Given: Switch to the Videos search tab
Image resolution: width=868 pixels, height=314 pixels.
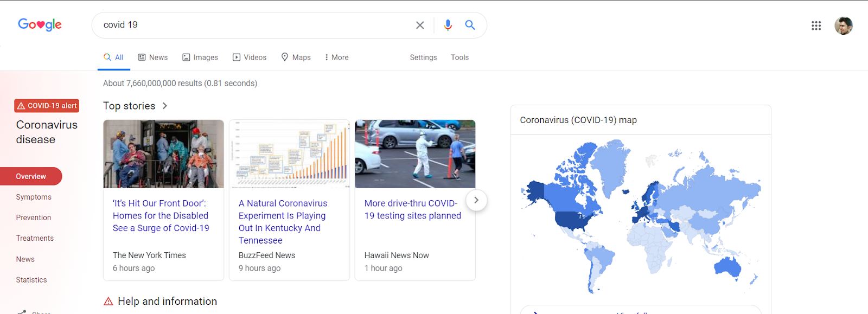Looking at the screenshot, I should click(x=250, y=57).
